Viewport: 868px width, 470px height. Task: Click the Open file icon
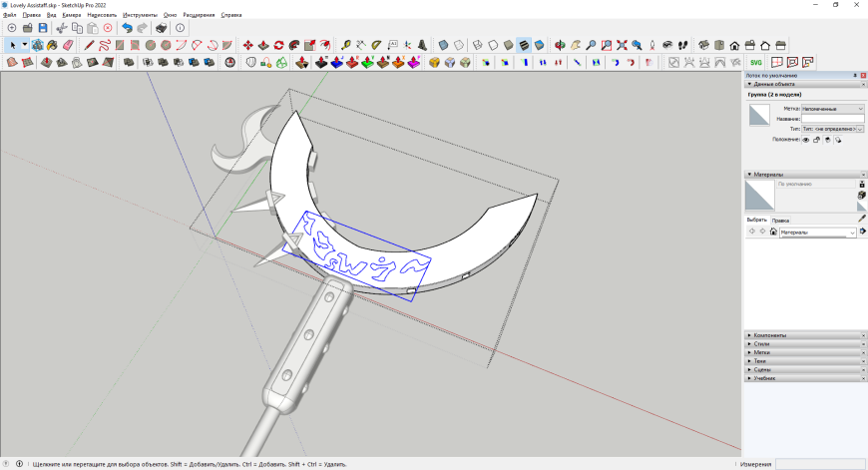[x=27, y=28]
